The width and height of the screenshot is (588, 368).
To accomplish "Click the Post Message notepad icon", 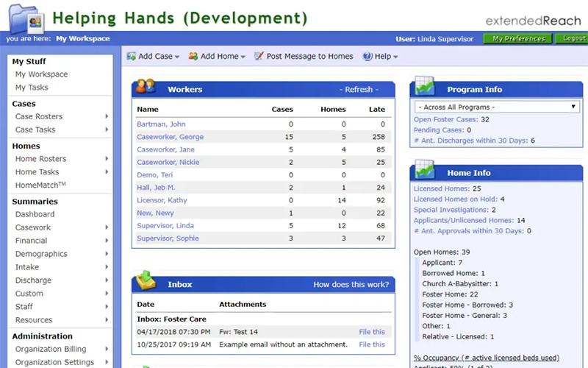I will 259,57.
